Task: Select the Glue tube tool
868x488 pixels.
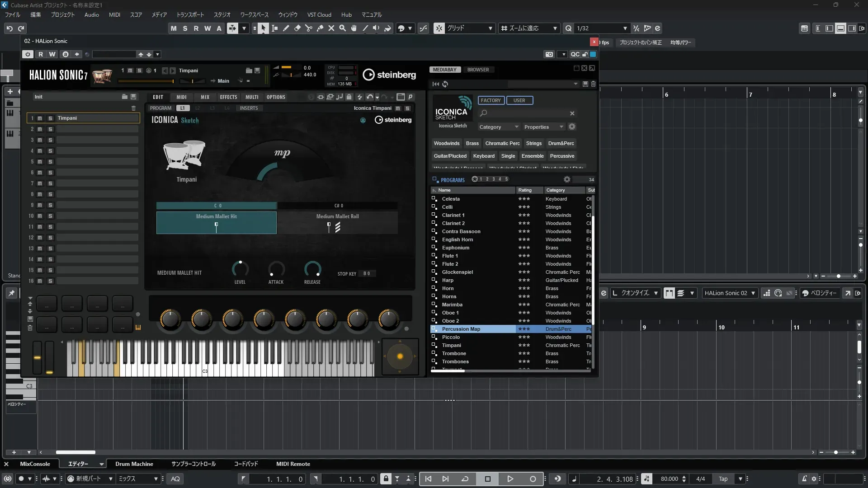Action: coord(320,28)
